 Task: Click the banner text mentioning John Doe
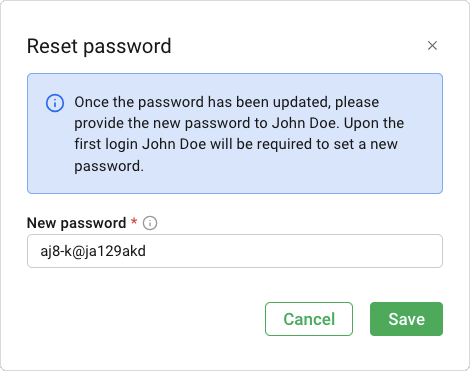[x=239, y=134]
